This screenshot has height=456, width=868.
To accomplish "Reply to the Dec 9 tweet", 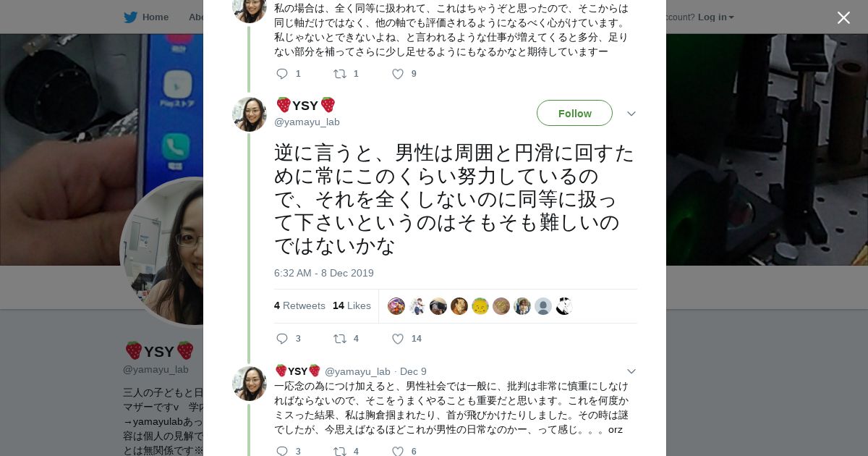I will 282,451.
